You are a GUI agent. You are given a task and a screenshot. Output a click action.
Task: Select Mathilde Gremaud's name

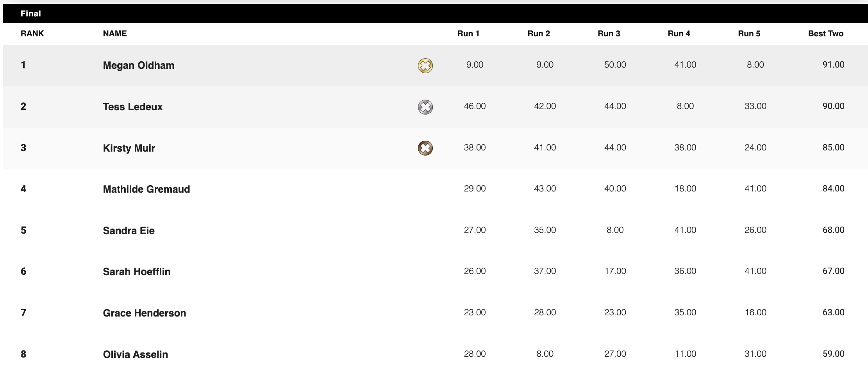click(x=146, y=189)
